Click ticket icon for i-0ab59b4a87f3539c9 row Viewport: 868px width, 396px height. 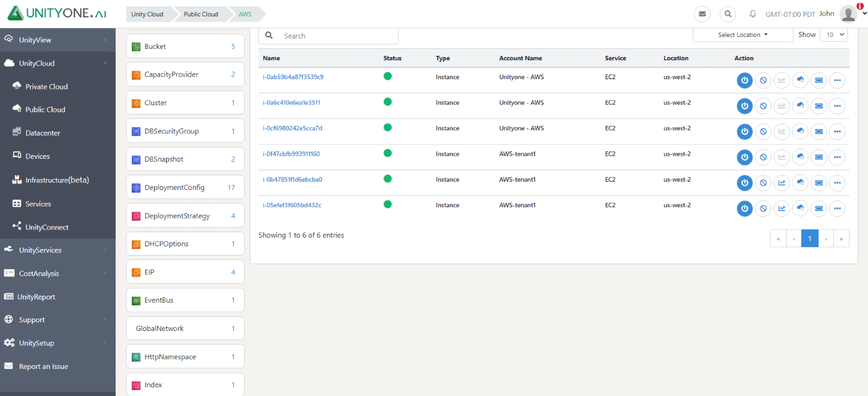pyautogui.click(x=819, y=80)
